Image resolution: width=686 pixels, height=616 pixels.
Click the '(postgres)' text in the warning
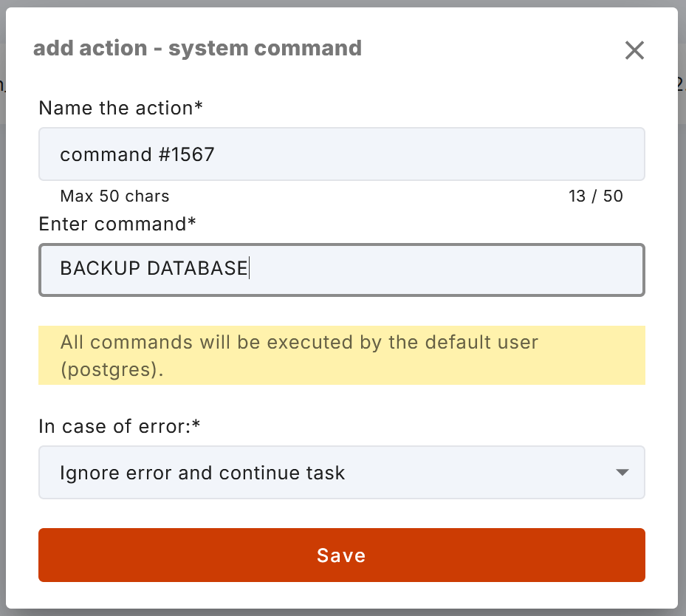pyautogui.click(x=112, y=370)
